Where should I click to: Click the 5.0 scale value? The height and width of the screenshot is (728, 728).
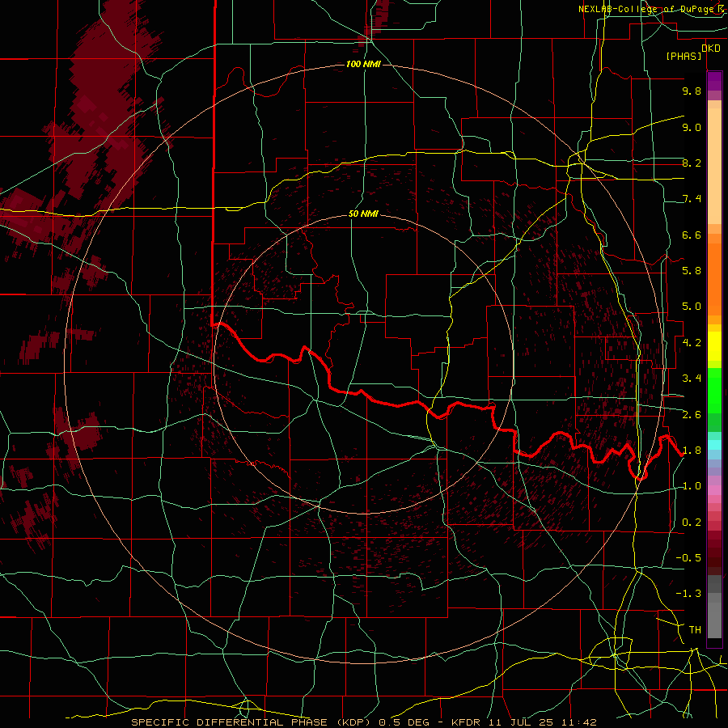[692, 307]
